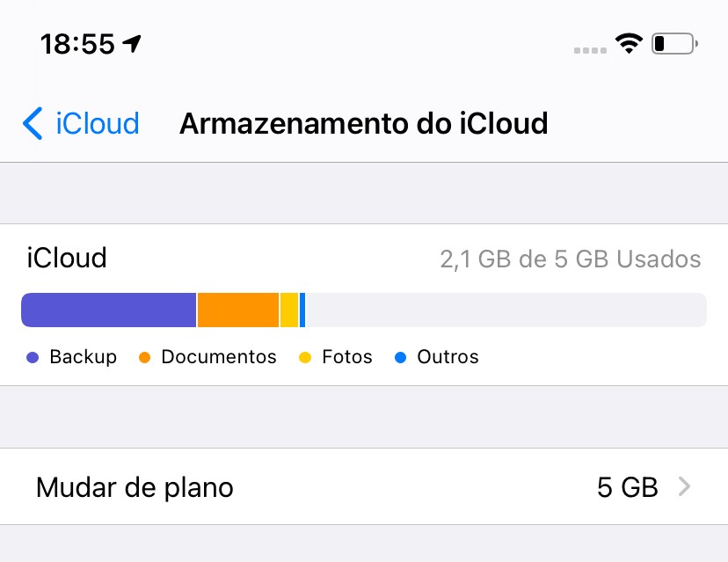Tap the battery level icon

(674, 43)
